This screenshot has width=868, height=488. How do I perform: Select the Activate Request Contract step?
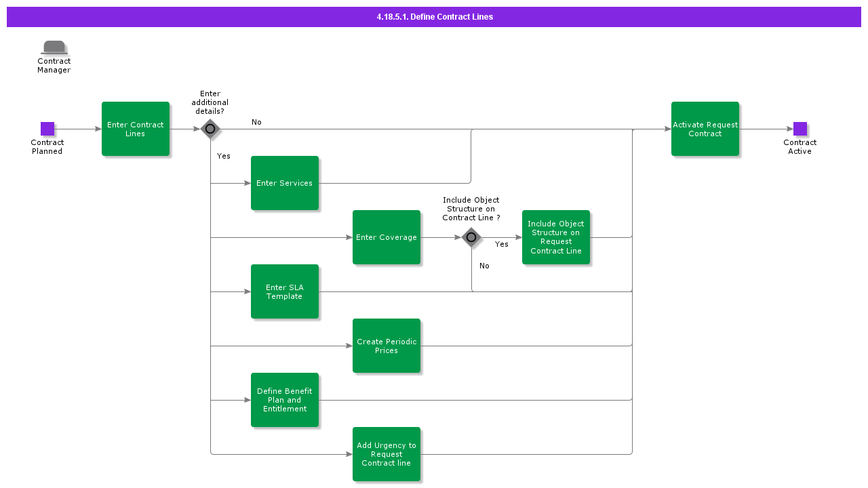pos(705,129)
